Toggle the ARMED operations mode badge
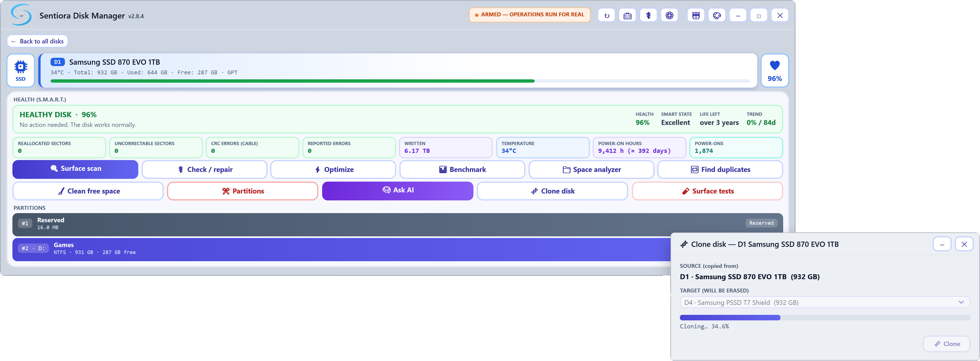The image size is (980, 361). pos(529,15)
